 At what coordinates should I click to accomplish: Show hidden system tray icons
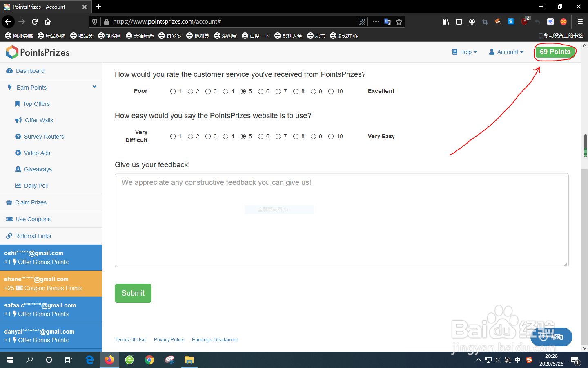tap(478, 360)
